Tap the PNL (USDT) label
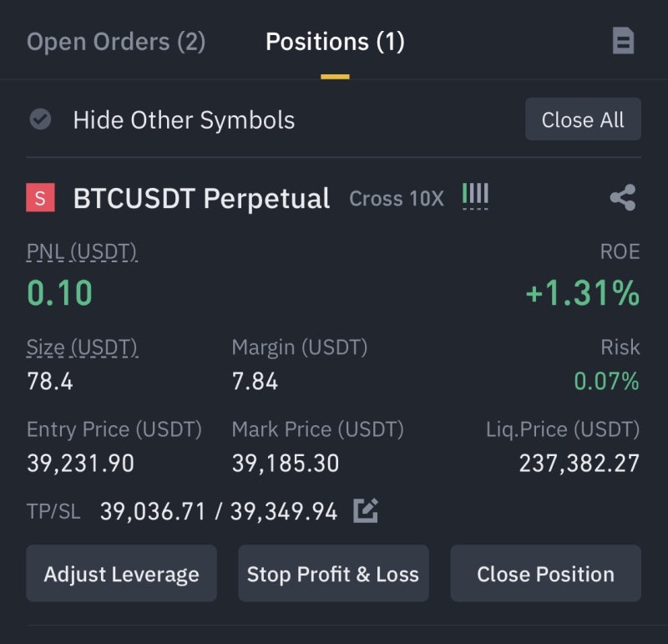The width and height of the screenshot is (668, 644). point(82,251)
